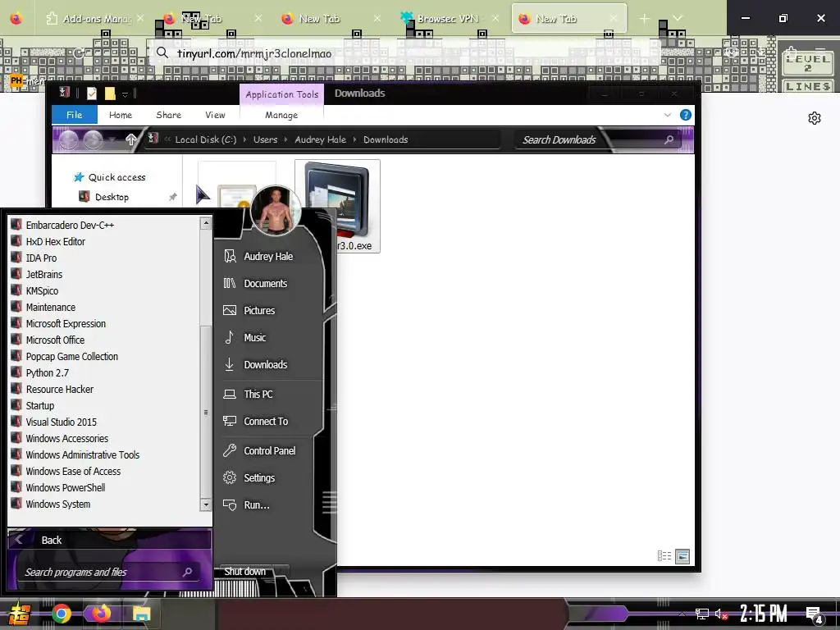Open Popcap Game Collection group
The height and width of the screenshot is (630, 840).
pyautogui.click(x=72, y=357)
